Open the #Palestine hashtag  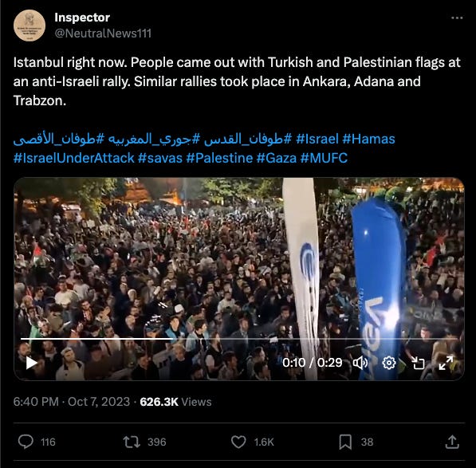click(219, 158)
